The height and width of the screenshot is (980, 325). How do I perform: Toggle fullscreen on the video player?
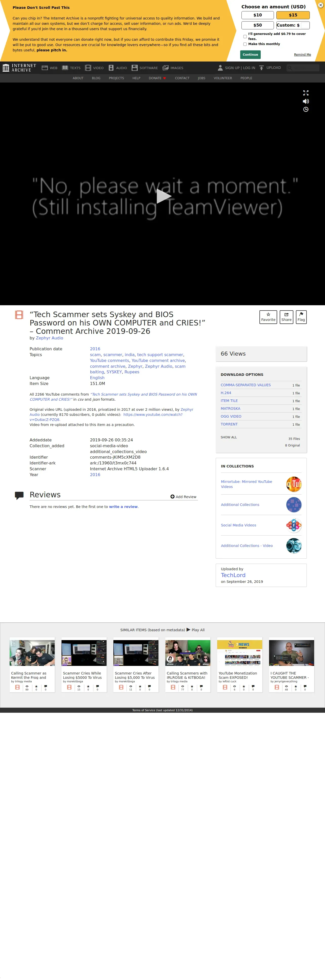point(306,93)
